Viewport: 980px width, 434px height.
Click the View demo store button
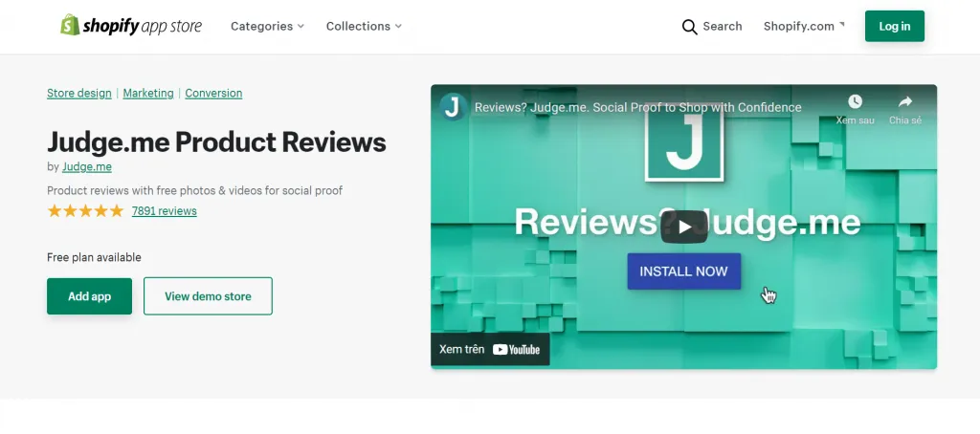coord(208,296)
